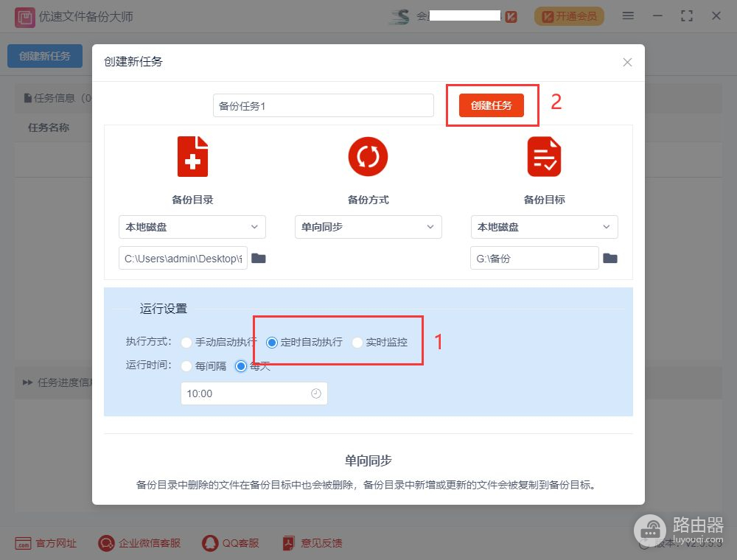737x560 pixels.
Task: Click the red 创建任务 button
Action: (491, 105)
